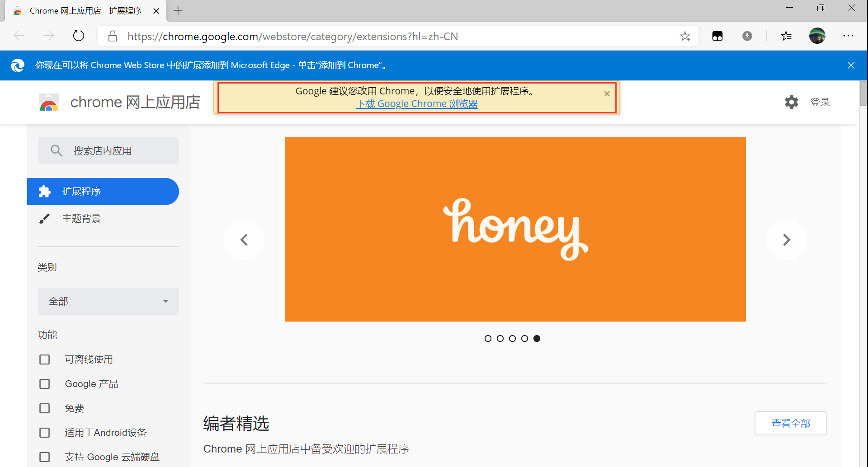Check the 免费 checkbox

coord(45,408)
